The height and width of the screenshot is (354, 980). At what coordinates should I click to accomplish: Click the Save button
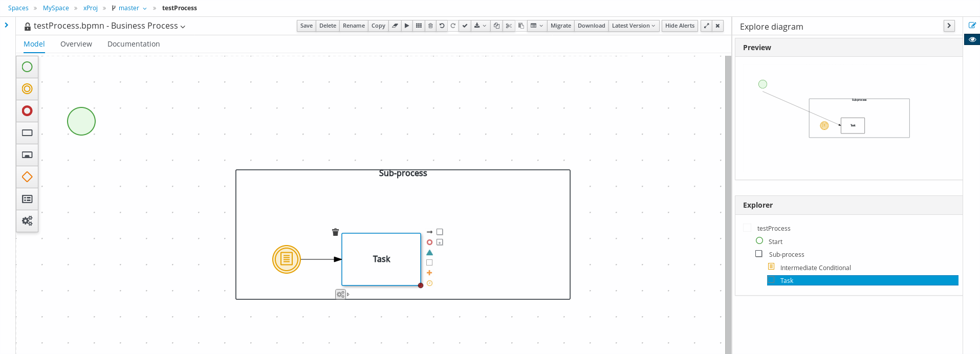click(307, 26)
